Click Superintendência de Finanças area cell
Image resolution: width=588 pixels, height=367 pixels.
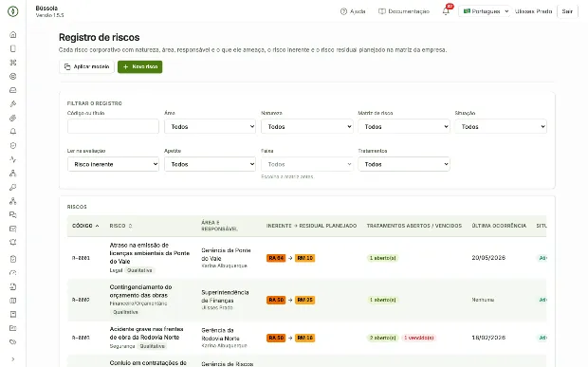(225, 296)
